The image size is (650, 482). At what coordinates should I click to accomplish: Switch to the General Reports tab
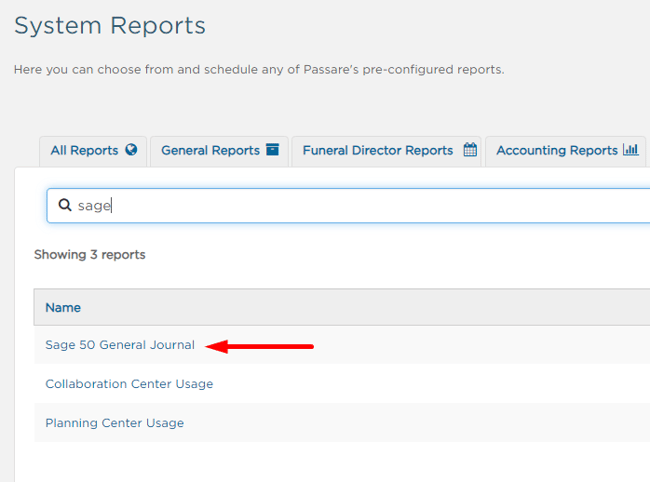point(219,151)
